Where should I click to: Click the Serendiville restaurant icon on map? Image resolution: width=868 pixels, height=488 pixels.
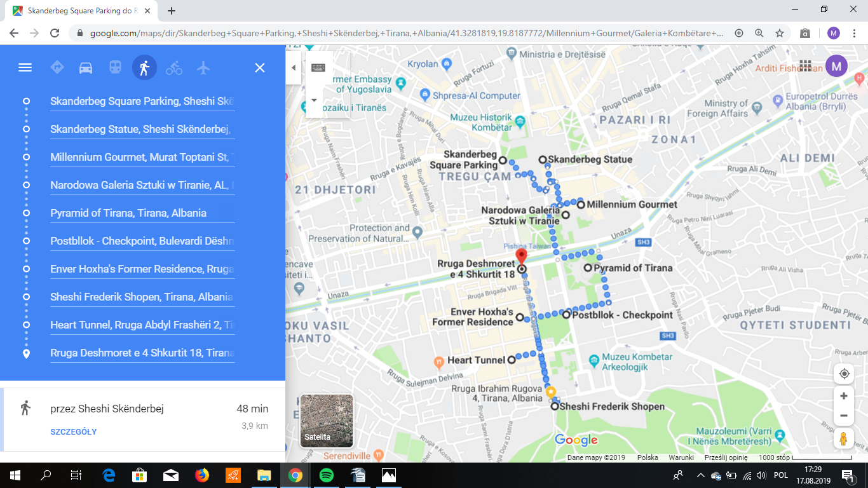[x=379, y=455]
